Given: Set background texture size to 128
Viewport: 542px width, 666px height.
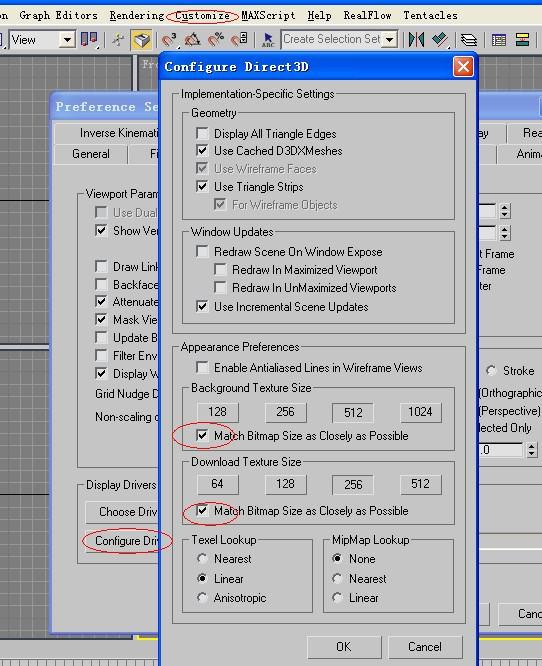Looking at the screenshot, I should click(217, 412).
